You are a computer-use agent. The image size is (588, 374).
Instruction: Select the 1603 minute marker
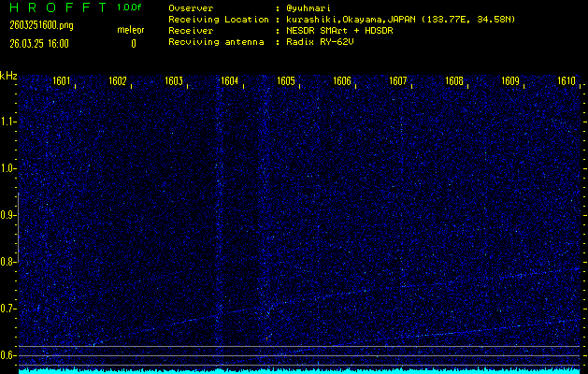[x=174, y=82]
